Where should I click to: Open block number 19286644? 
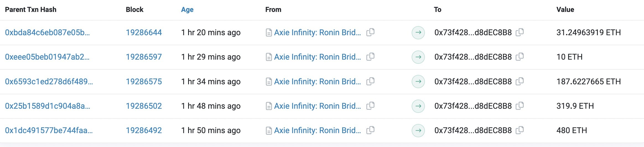click(144, 32)
